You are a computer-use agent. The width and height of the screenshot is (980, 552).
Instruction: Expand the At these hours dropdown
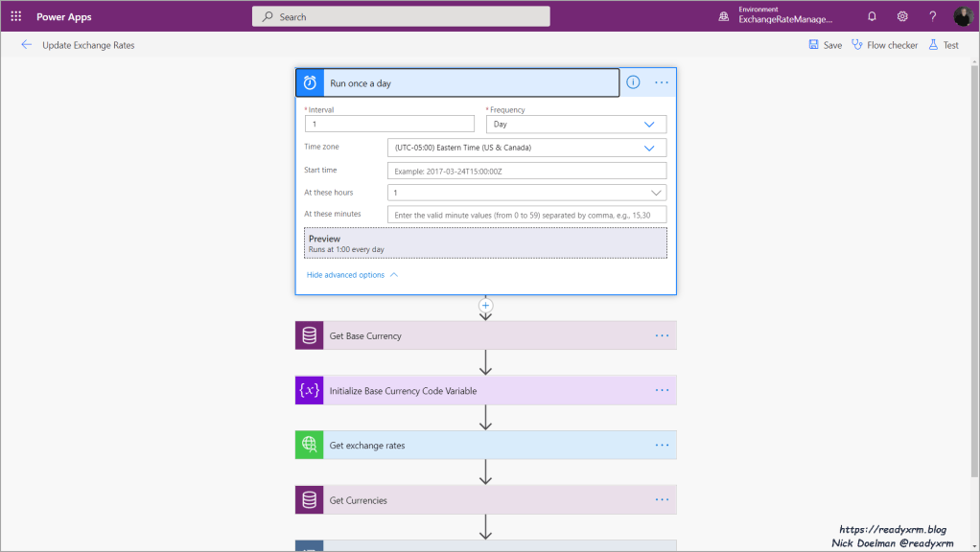(657, 193)
